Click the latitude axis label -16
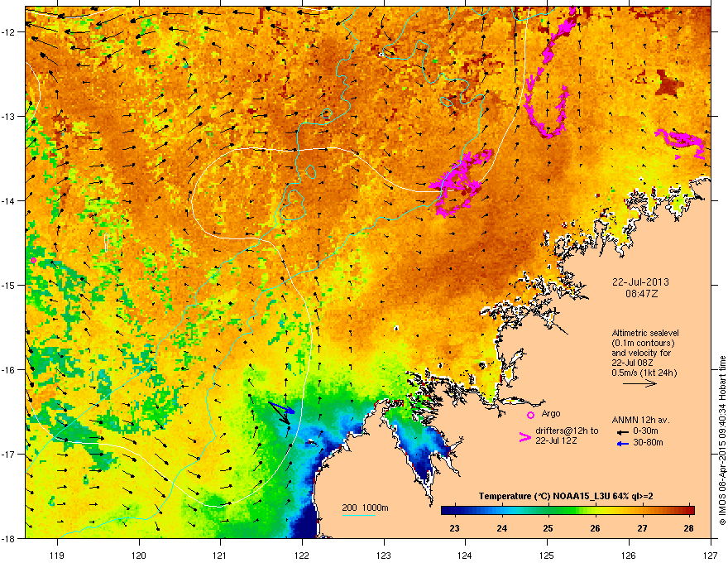Screen dimensions: 728x563 (8, 369)
